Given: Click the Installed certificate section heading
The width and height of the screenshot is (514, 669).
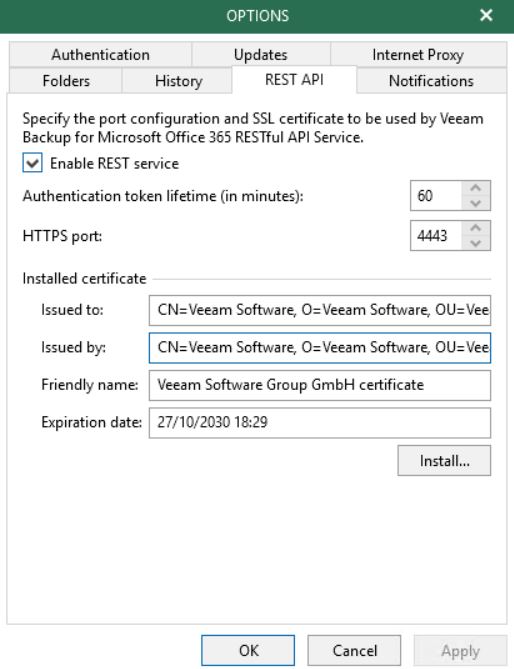Looking at the screenshot, I should [x=84, y=279].
